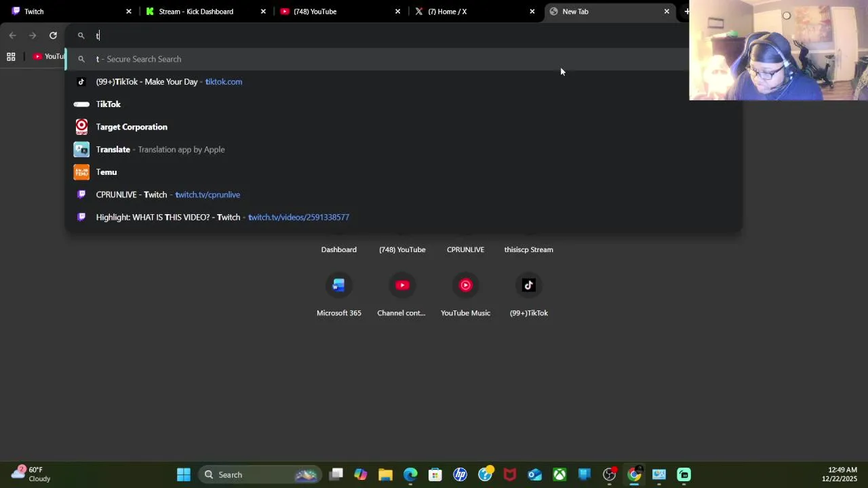
Task: Select the plain TikTok suggestion
Action: [403, 104]
